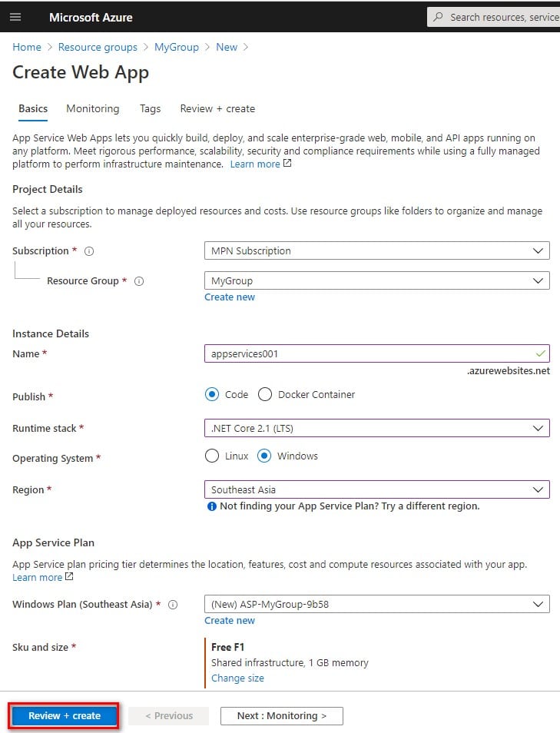The image size is (560, 733).
Task: Open the Runtime stack dropdown
Action: click(x=376, y=428)
